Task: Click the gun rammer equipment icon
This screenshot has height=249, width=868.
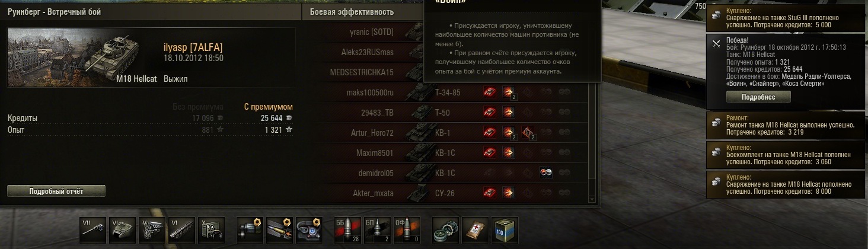Action: (279, 228)
